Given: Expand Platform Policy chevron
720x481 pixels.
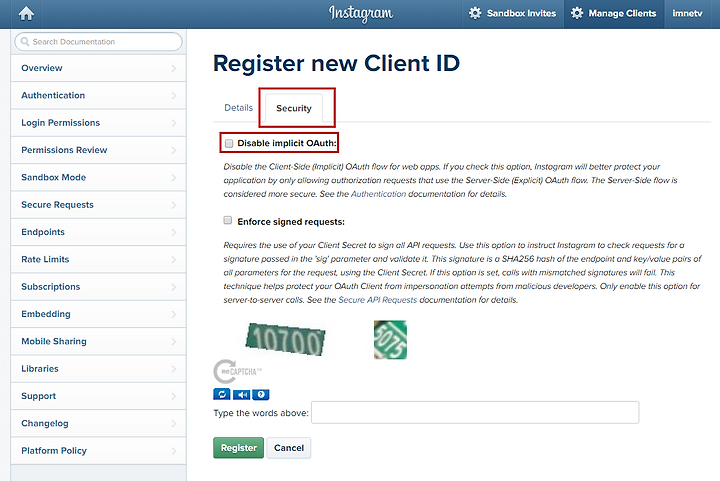Looking at the screenshot, I should tap(174, 451).
